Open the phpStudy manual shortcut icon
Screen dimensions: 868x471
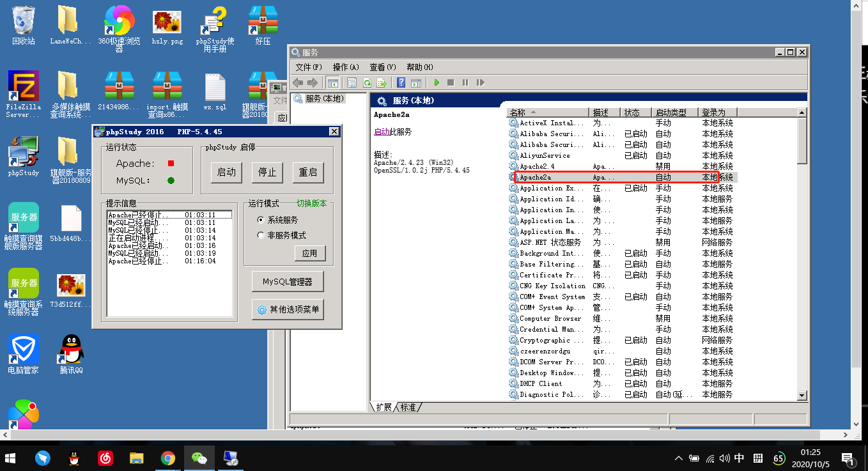coord(215,29)
